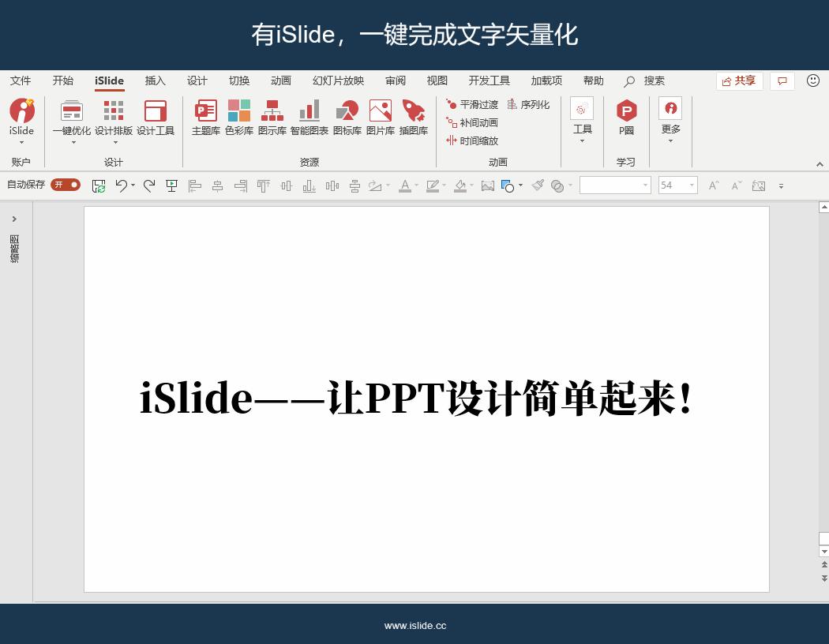Click the format painter brush icon

point(538,185)
